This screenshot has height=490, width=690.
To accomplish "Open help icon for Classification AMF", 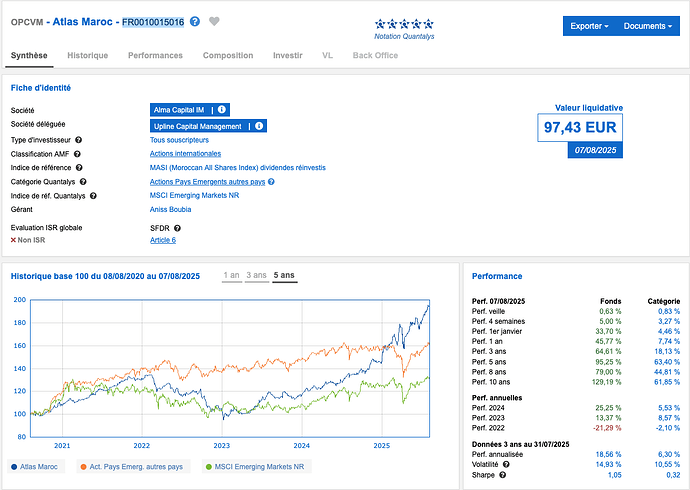I will (x=76, y=154).
